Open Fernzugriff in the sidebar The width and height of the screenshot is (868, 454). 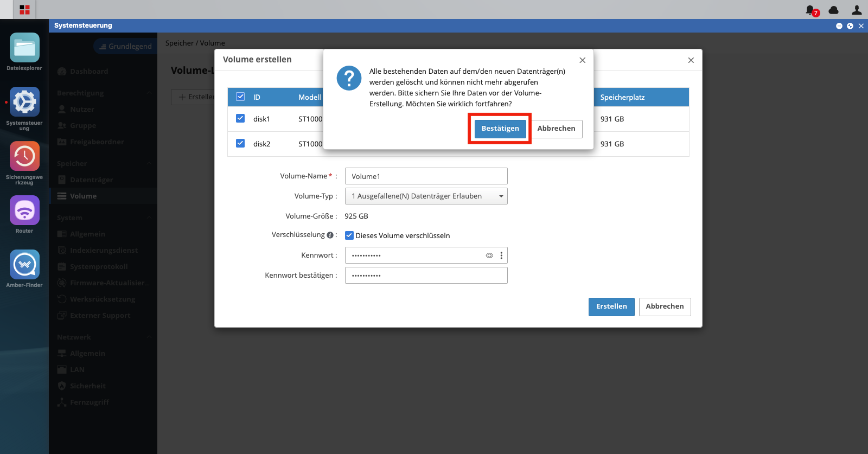click(103, 402)
